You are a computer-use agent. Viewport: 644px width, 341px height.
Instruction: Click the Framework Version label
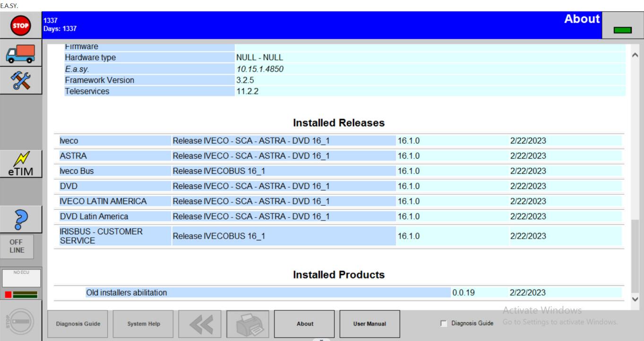coord(99,80)
